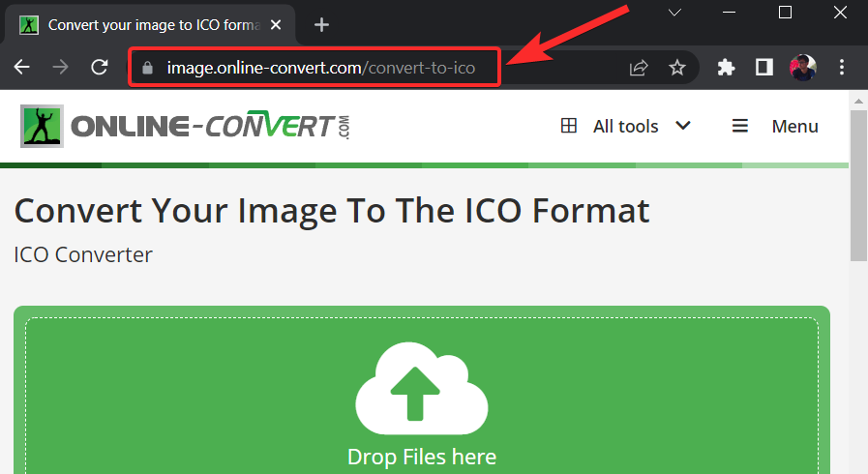Open the Chrome profile avatar
This screenshot has width=868, height=474.
pos(802,68)
